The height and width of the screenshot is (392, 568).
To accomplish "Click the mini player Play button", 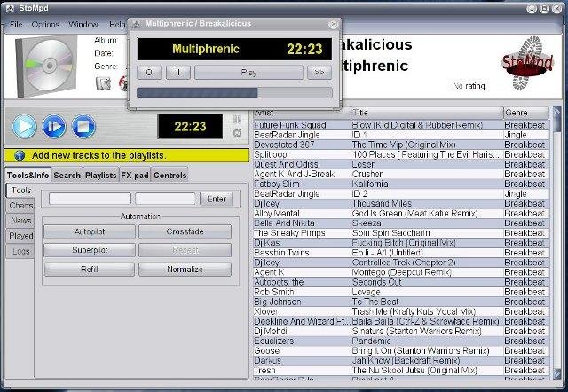I will coord(248,73).
